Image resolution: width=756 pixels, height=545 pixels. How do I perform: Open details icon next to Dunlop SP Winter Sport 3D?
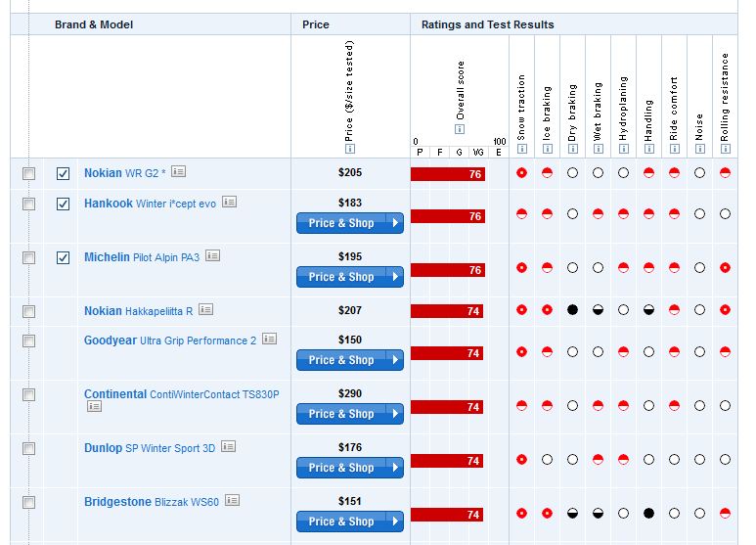229,446
